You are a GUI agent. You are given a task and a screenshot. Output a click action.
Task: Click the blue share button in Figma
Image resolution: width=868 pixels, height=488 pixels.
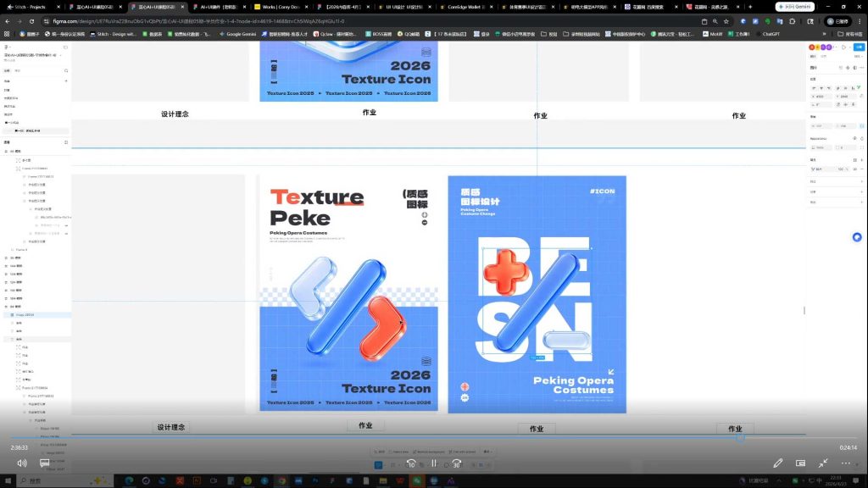point(859,47)
